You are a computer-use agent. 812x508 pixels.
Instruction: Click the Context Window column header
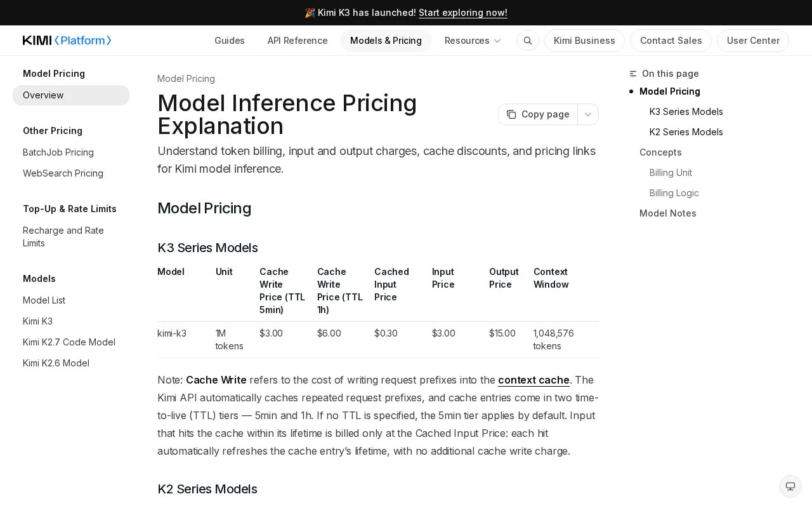(551, 278)
